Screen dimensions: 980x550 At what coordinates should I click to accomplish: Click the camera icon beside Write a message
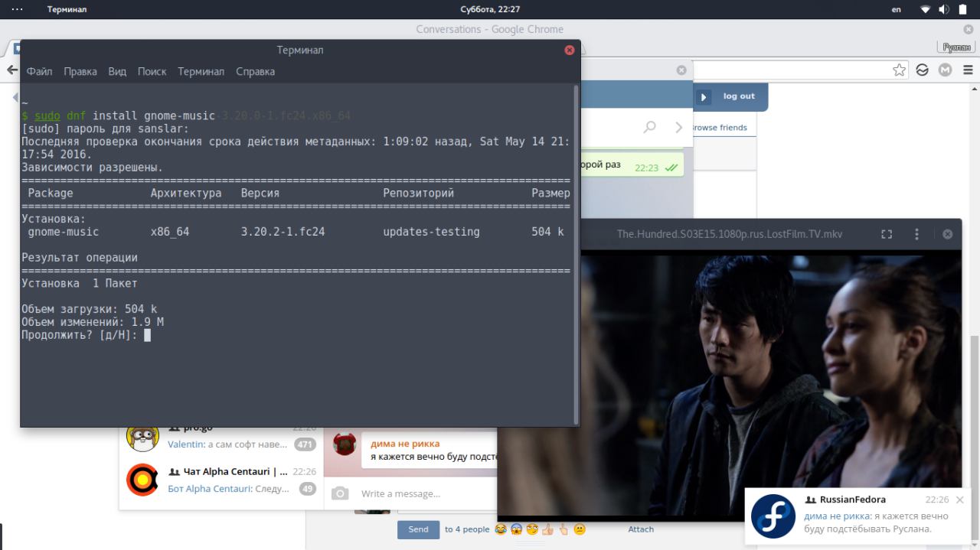tap(340, 494)
